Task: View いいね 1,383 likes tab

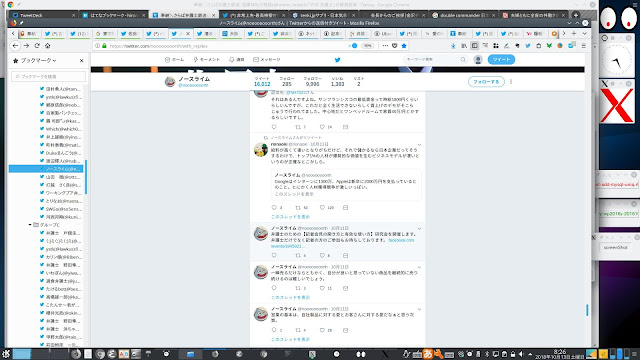Action: coord(338,82)
